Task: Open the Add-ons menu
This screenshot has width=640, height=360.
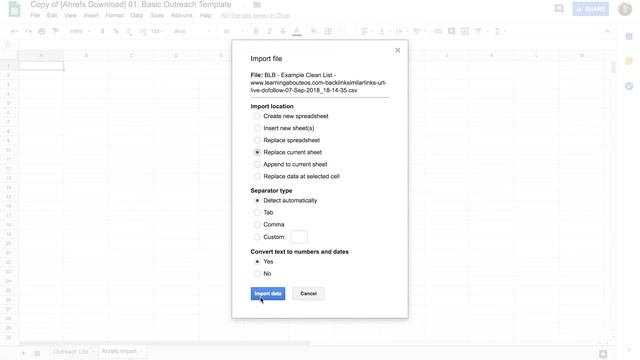Action: [x=181, y=16]
